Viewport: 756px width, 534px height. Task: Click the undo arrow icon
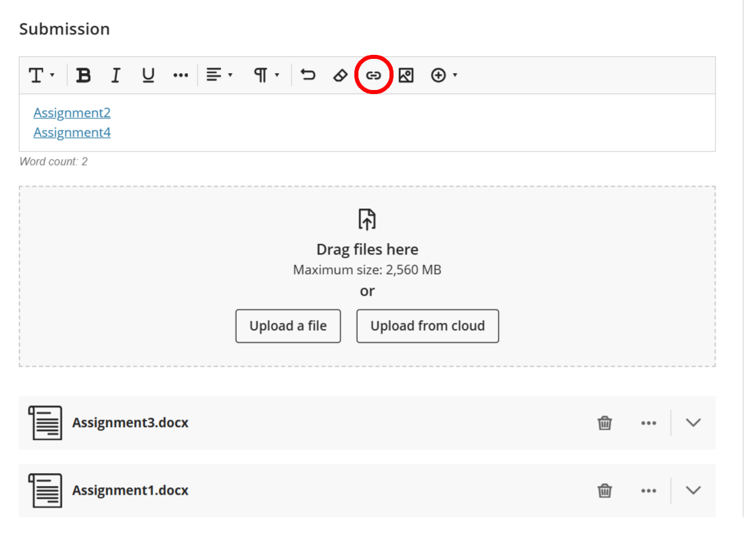(x=308, y=75)
